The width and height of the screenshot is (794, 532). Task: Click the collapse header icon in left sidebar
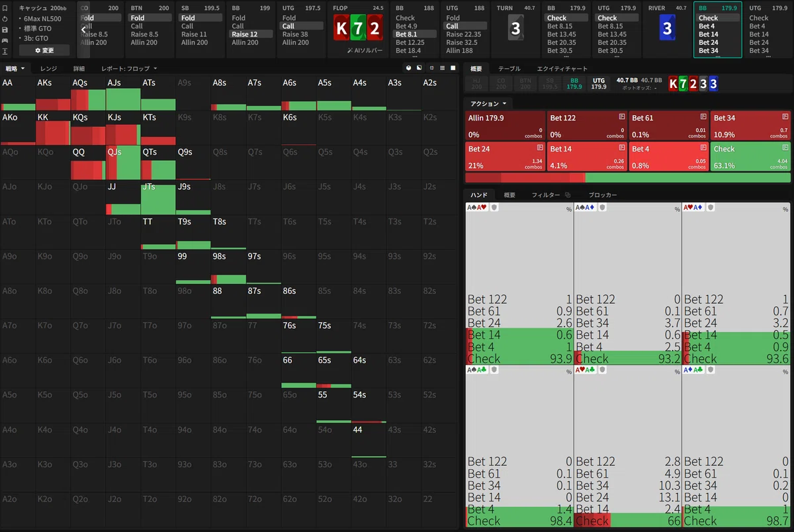pyautogui.click(x=5, y=51)
